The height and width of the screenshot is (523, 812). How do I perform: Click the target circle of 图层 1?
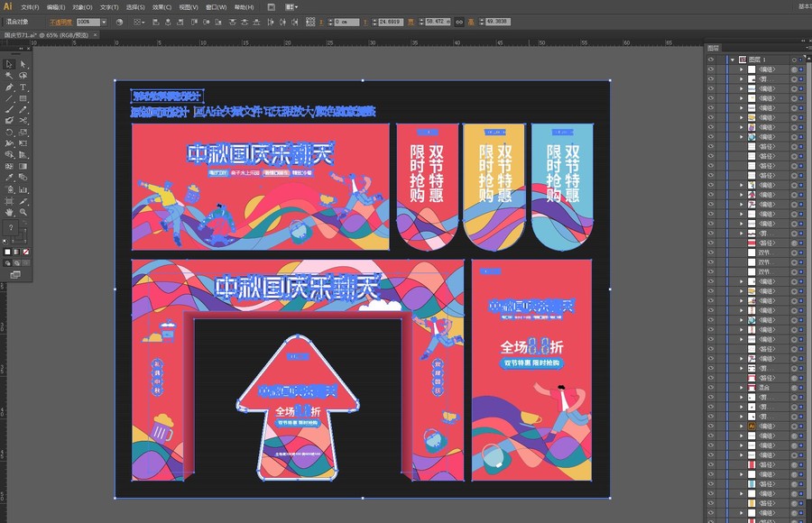coord(794,60)
